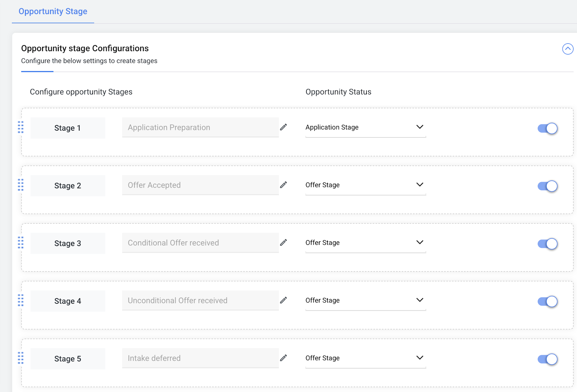The image size is (577, 392).
Task: Select the Stage 5 label box
Action: coord(68,359)
